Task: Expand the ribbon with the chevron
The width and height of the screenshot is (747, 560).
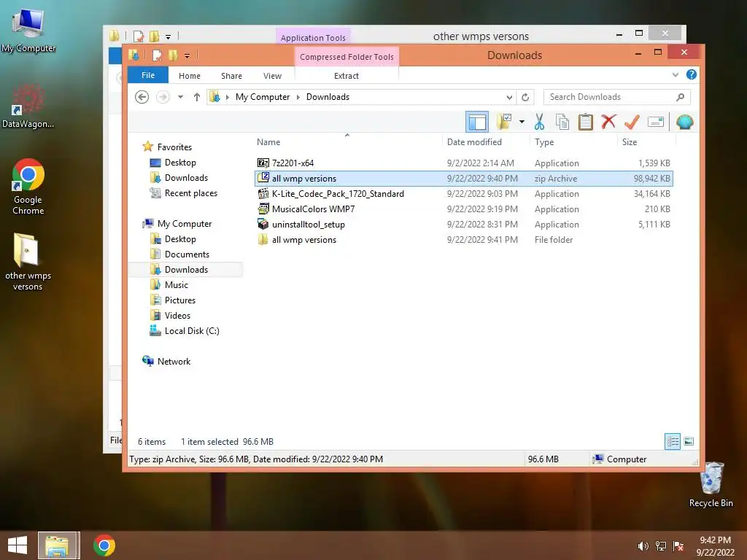Action: click(x=675, y=75)
